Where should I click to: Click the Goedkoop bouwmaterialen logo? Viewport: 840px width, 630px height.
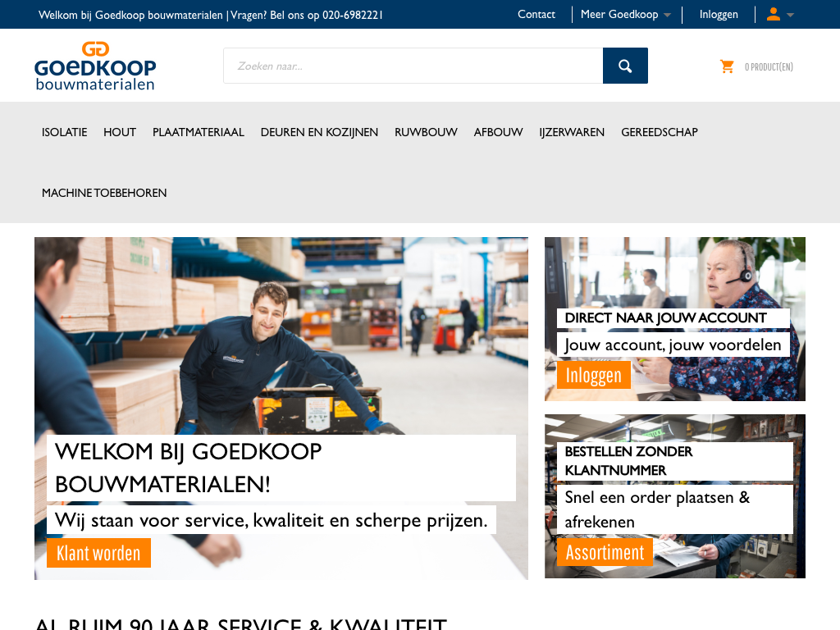[95, 66]
